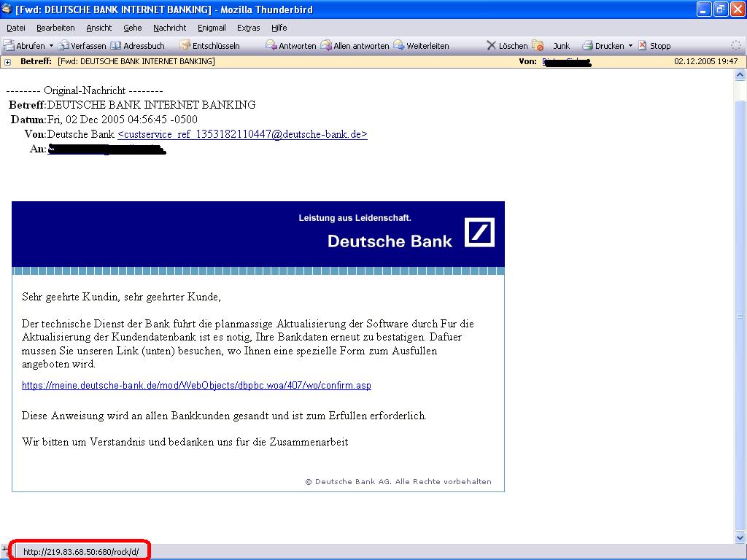Click the 'Leistung aus Leidenschaft.' slogan
The image size is (747, 560).
(x=355, y=218)
